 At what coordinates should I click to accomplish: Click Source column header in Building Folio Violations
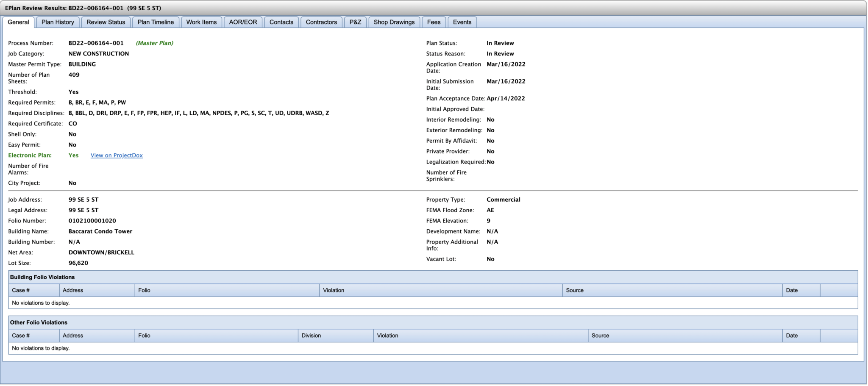click(x=575, y=290)
